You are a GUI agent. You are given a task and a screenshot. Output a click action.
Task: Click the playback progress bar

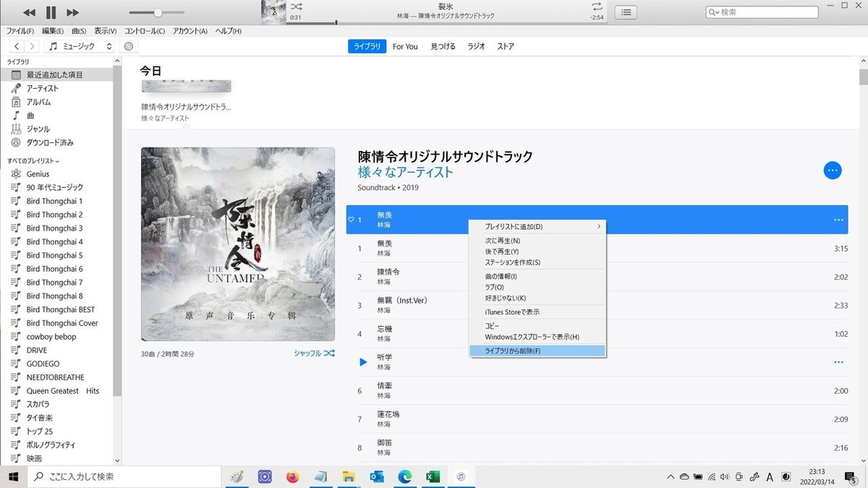[445, 23]
